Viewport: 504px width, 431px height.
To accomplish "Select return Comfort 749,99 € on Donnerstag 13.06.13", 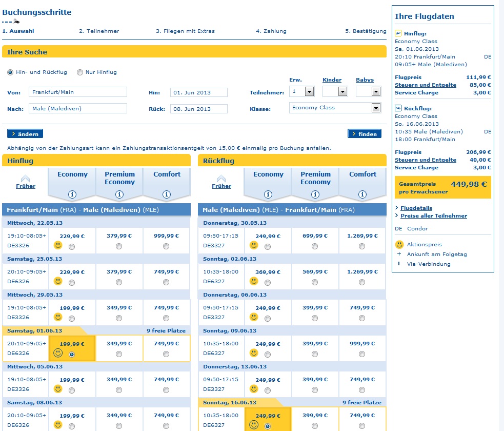I will point(362,390).
